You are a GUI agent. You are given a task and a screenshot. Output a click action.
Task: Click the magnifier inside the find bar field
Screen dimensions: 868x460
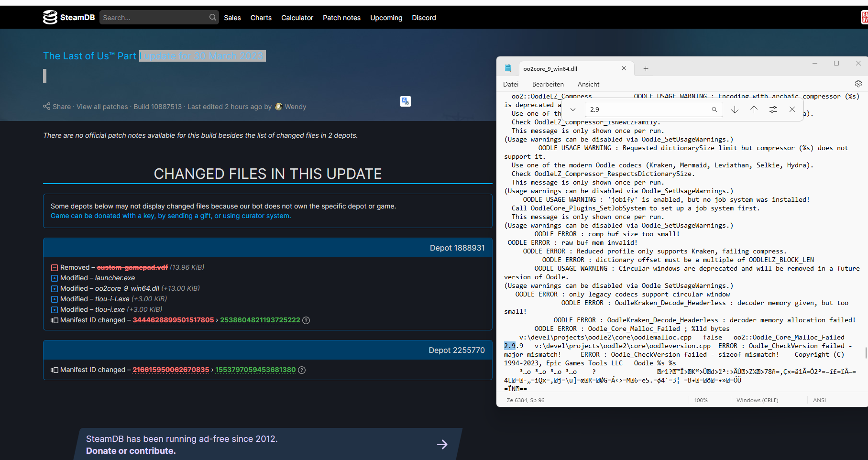coord(714,110)
